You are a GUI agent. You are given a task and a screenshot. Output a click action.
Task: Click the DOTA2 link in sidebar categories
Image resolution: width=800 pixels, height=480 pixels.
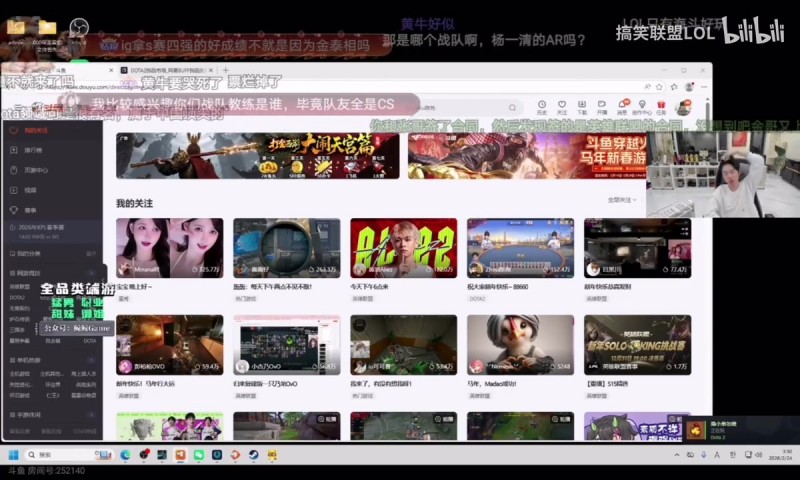[17, 297]
